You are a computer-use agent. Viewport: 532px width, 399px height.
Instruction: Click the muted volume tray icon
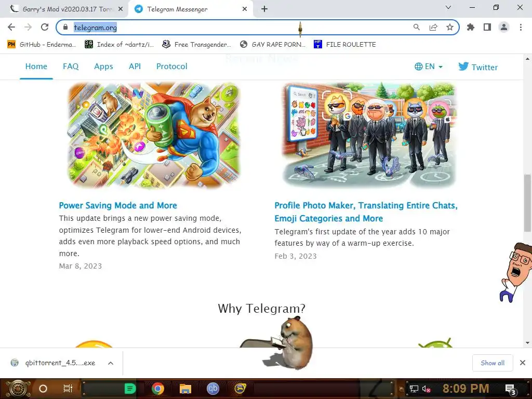426,389
